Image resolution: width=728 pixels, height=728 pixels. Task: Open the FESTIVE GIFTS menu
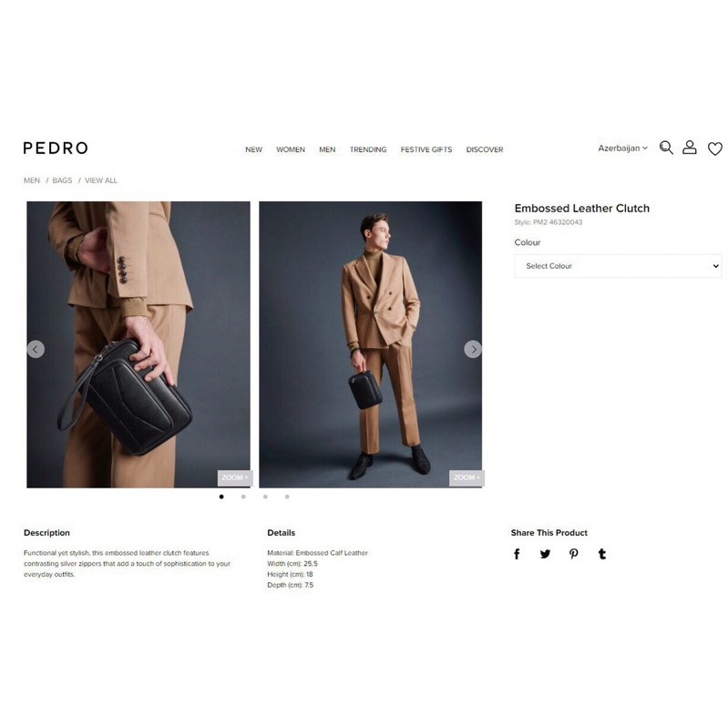click(x=426, y=149)
